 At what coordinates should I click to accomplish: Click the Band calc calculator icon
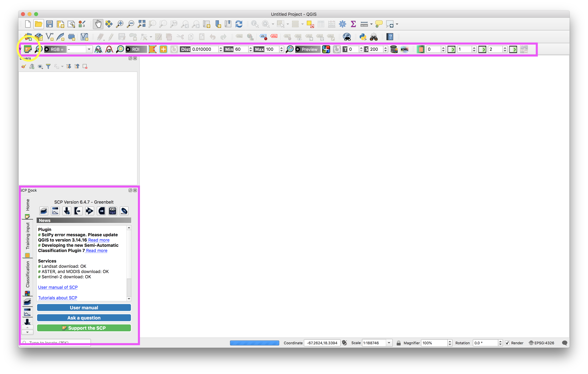113,211
